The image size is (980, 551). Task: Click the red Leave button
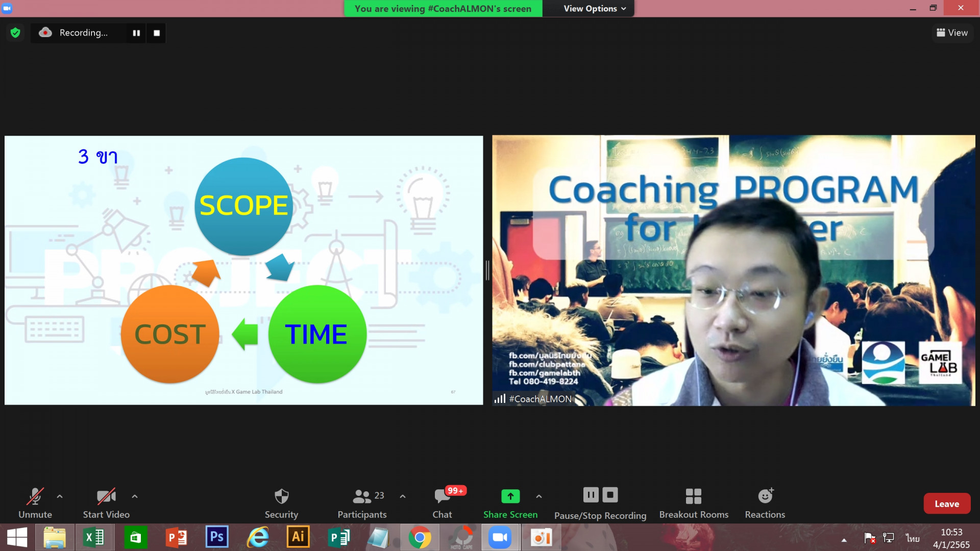[946, 504]
